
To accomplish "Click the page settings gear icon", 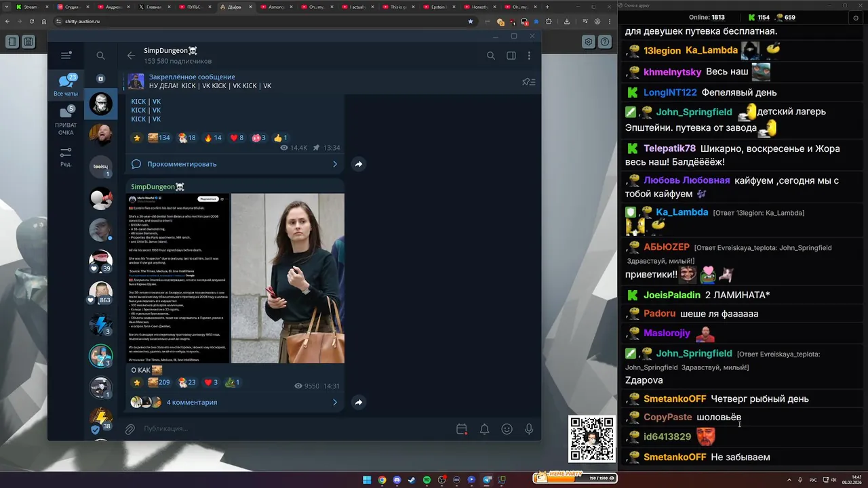I will (x=589, y=42).
